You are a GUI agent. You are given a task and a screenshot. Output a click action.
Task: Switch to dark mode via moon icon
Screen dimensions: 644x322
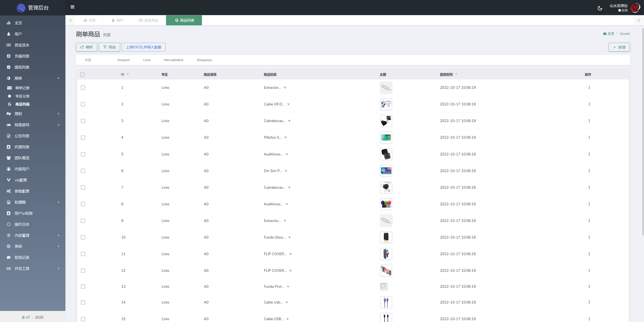(600, 8)
